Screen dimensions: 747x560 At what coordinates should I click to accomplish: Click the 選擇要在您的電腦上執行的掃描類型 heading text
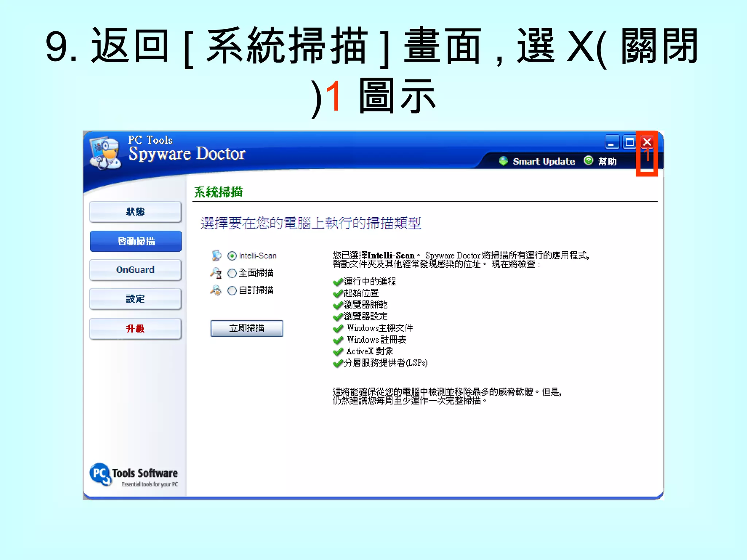click(311, 223)
